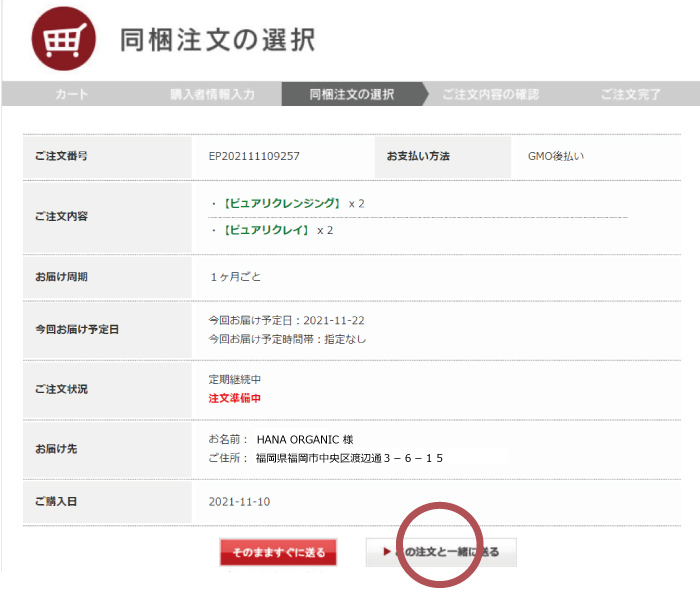Click the purchase date 2021-11-10

(240, 501)
